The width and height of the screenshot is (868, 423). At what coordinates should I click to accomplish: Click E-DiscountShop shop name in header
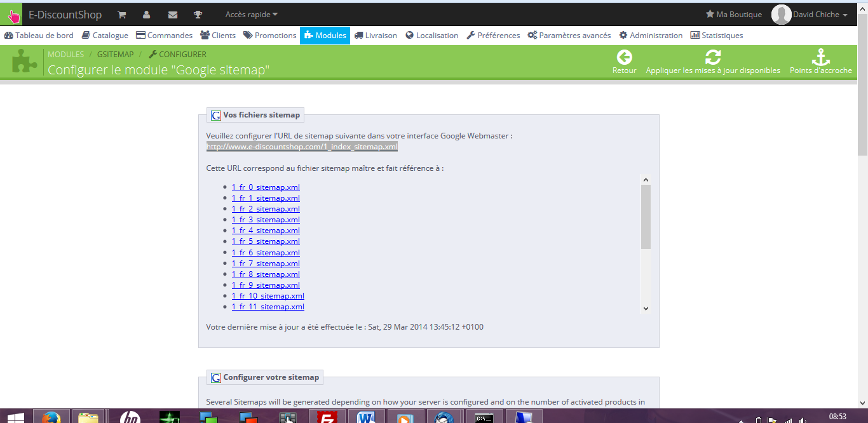(65, 15)
